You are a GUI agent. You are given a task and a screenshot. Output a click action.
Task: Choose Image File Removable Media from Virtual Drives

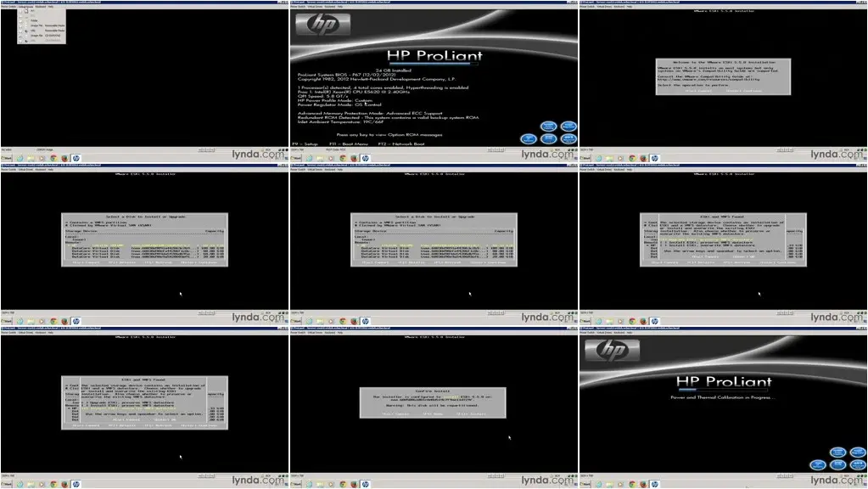click(x=42, y=25)
